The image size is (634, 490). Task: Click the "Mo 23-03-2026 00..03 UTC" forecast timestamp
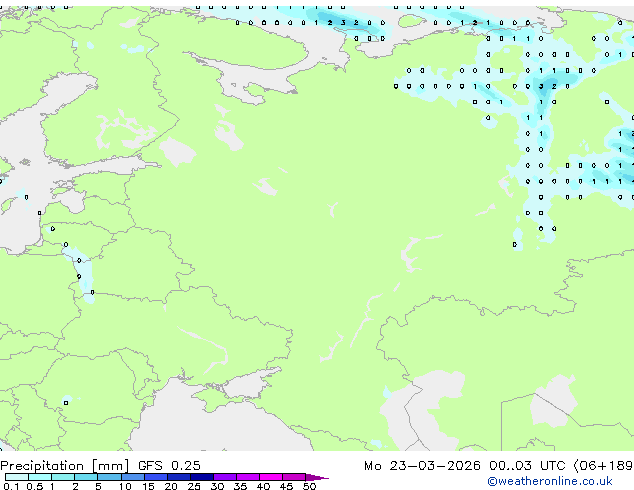point(465,466)
